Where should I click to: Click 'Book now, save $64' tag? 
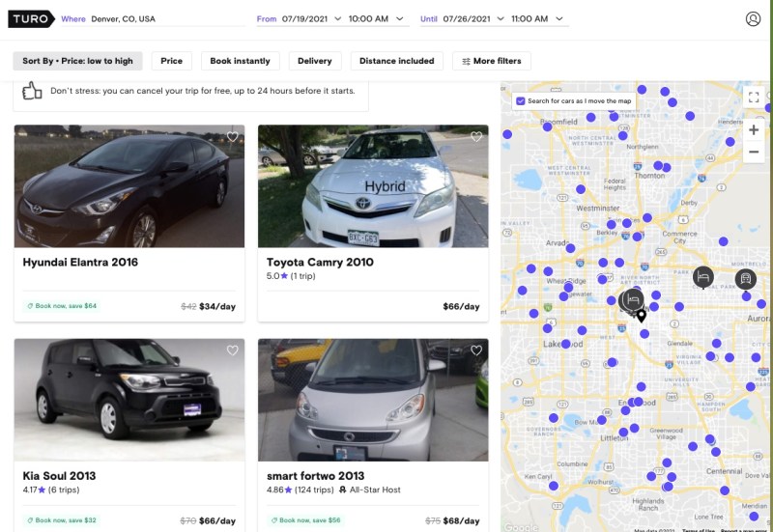(x=62, y=306)
